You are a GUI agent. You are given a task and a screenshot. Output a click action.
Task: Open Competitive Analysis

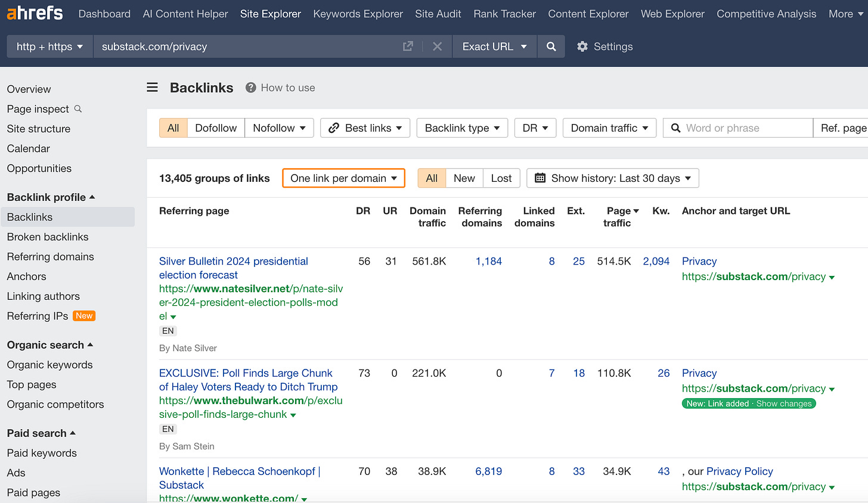766,14
